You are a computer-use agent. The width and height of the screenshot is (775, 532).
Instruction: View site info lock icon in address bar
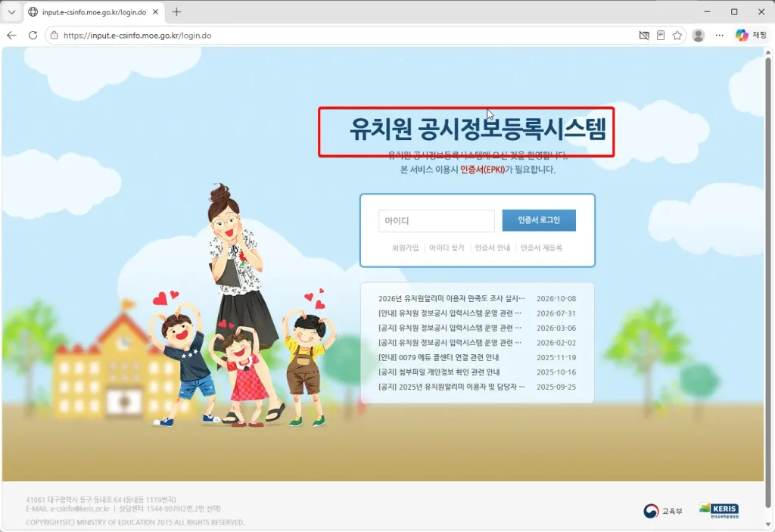pyautogui.click(x=54, y=35)
